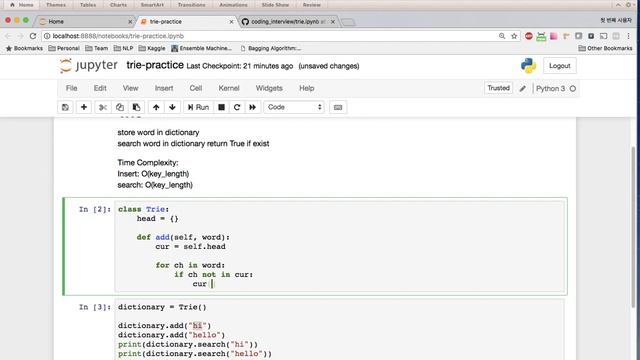Copy selected cells icon
This screenshot has height=360, width=640.
point(120,107)
